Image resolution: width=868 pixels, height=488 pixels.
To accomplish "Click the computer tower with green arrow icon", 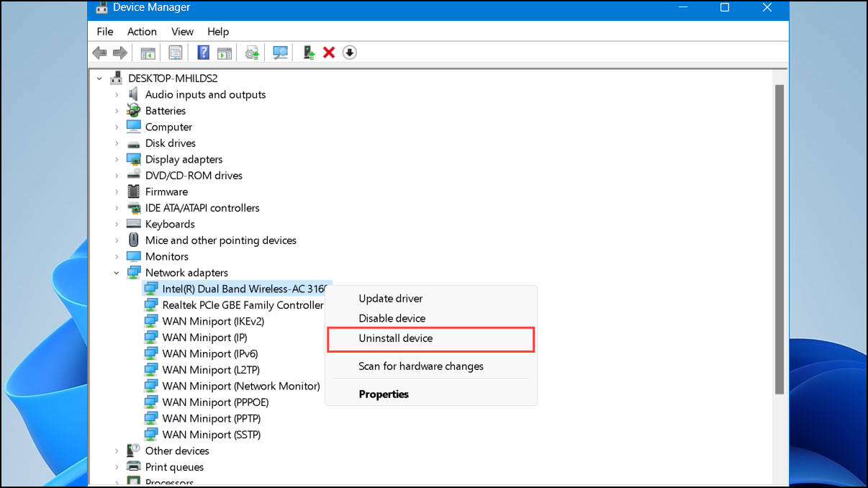I will [x=309, y=53].
